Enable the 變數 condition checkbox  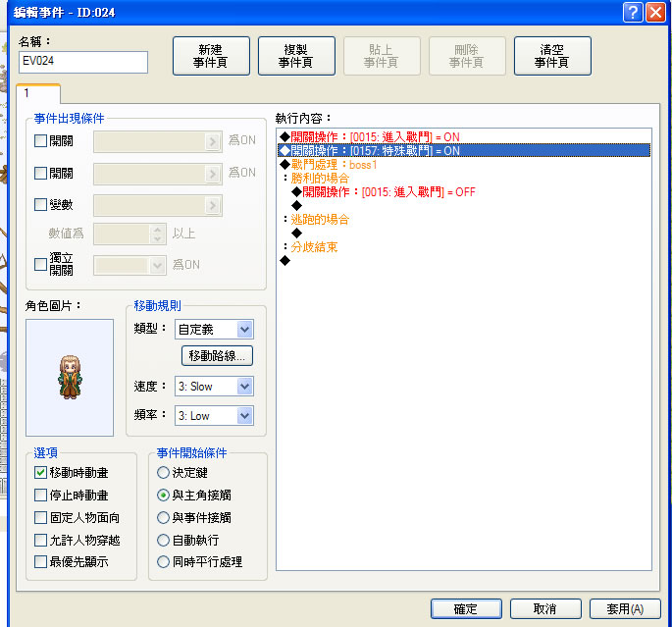(40, 204)
